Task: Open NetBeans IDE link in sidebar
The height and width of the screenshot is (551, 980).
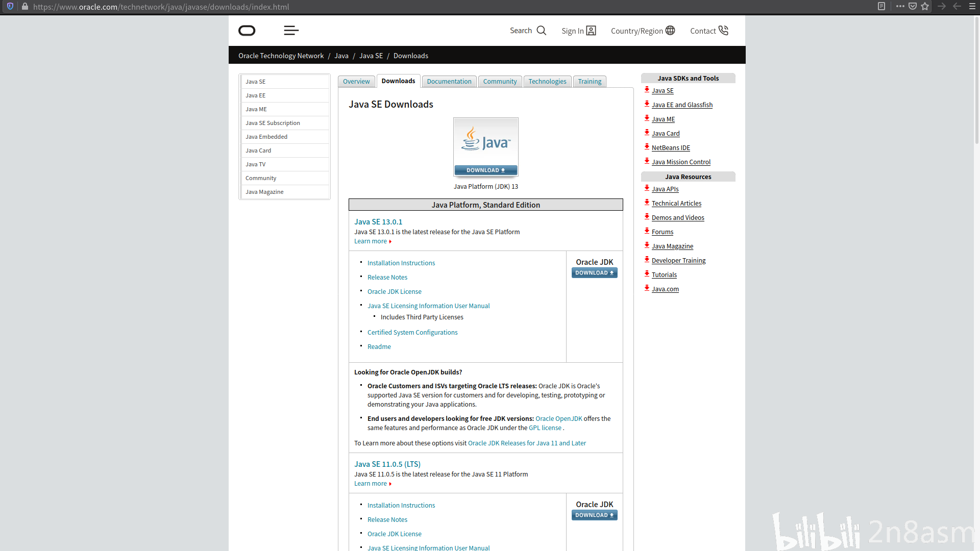Action: pos(670,148)
